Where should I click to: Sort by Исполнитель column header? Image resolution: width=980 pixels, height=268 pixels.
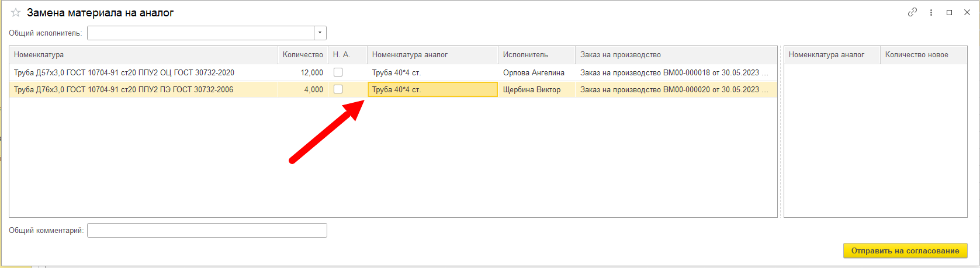[x=536, y=55]
